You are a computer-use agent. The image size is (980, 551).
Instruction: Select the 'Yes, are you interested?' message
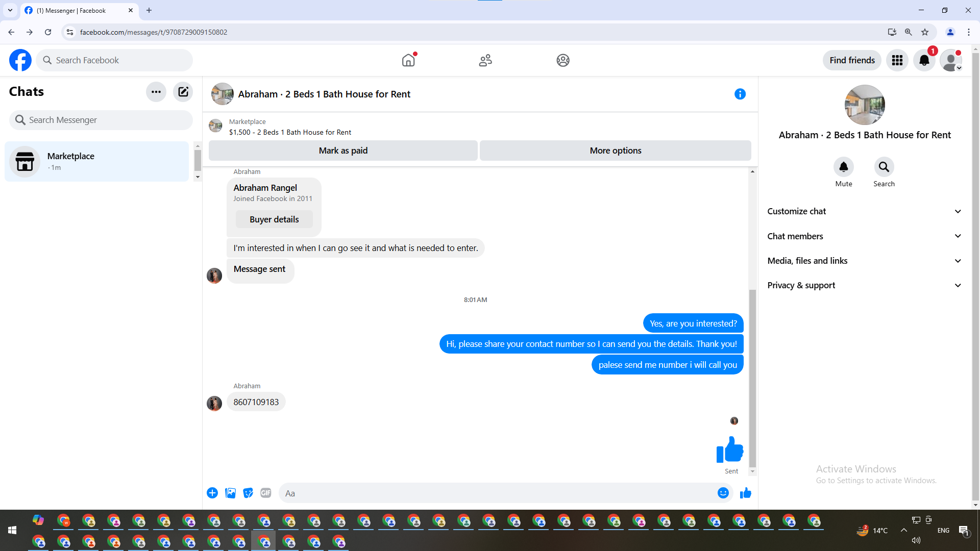(693, 323)
